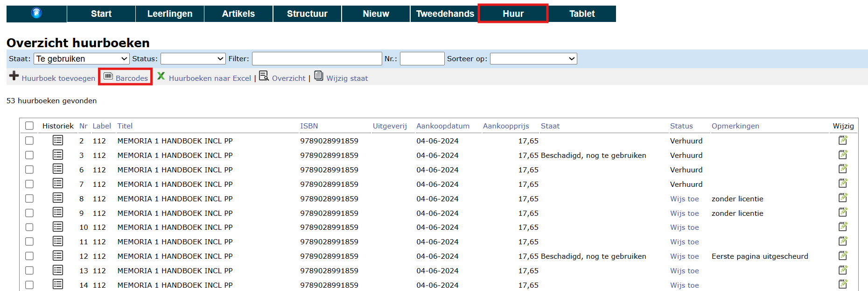Click Wijs toe link for book 8
Screen dimensions: 868x291
[x=684, y=199]
